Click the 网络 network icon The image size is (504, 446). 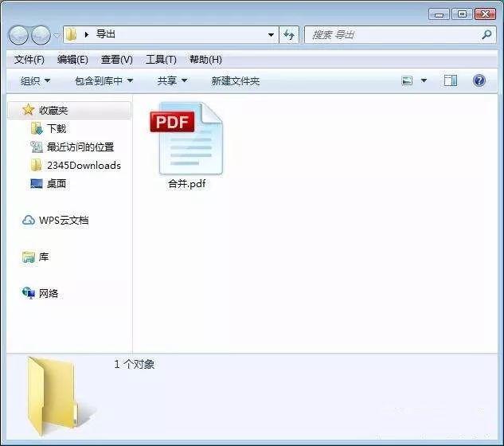[29, 293]
